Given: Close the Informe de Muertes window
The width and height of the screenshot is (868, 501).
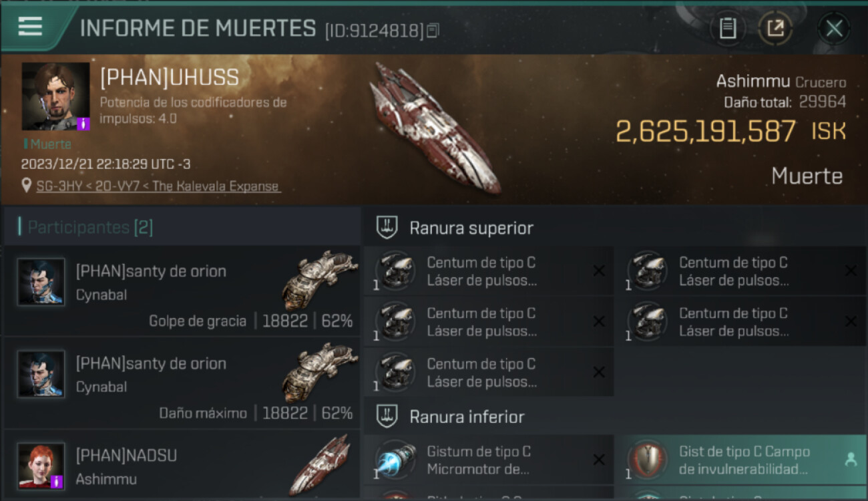Looking at the screenshot, I should [x=834, y=28].
